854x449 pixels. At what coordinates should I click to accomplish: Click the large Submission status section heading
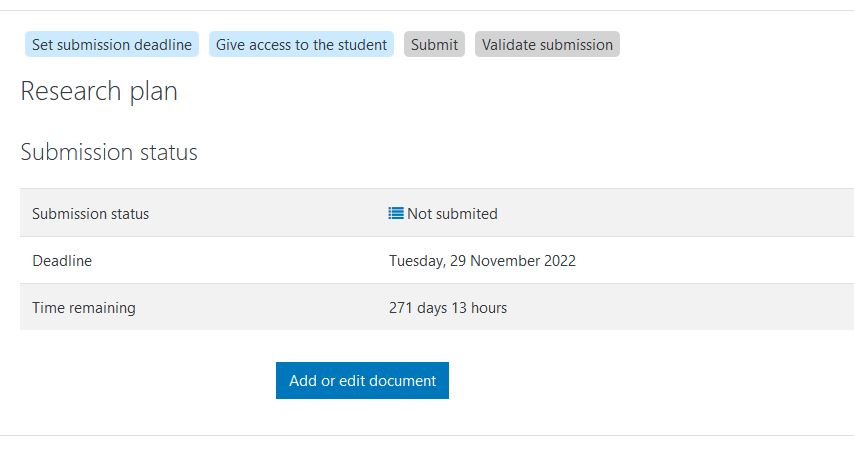coord(109,153)
